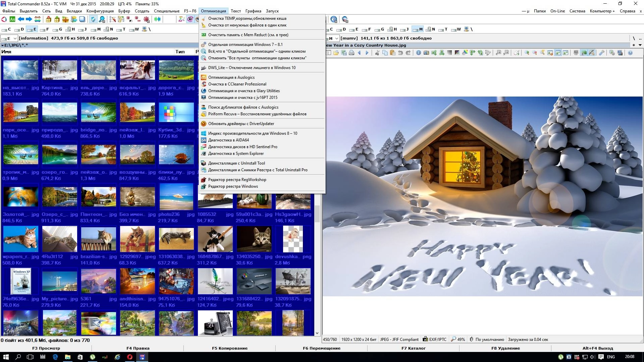Open dropdown of the globe toolbar icon
The image size is (644, 362).
[347, 21]
